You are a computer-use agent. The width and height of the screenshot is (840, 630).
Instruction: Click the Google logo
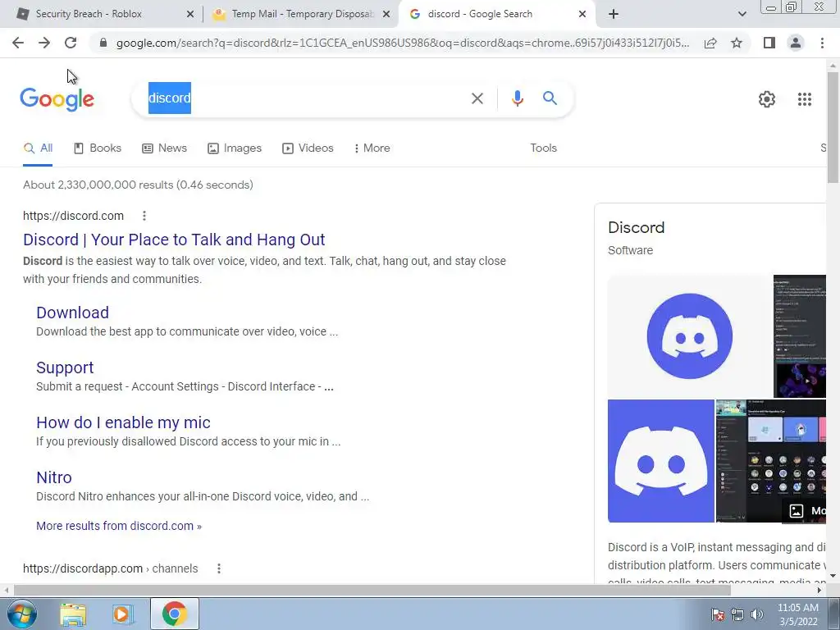point(57,99)
